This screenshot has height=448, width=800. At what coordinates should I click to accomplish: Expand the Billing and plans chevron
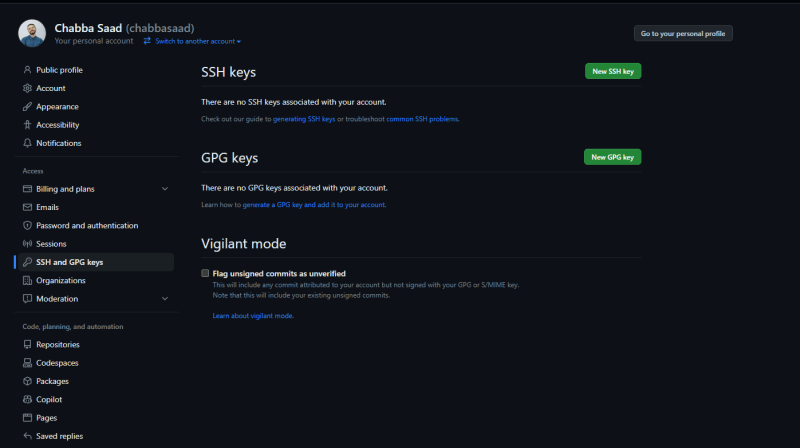[165, 189]
